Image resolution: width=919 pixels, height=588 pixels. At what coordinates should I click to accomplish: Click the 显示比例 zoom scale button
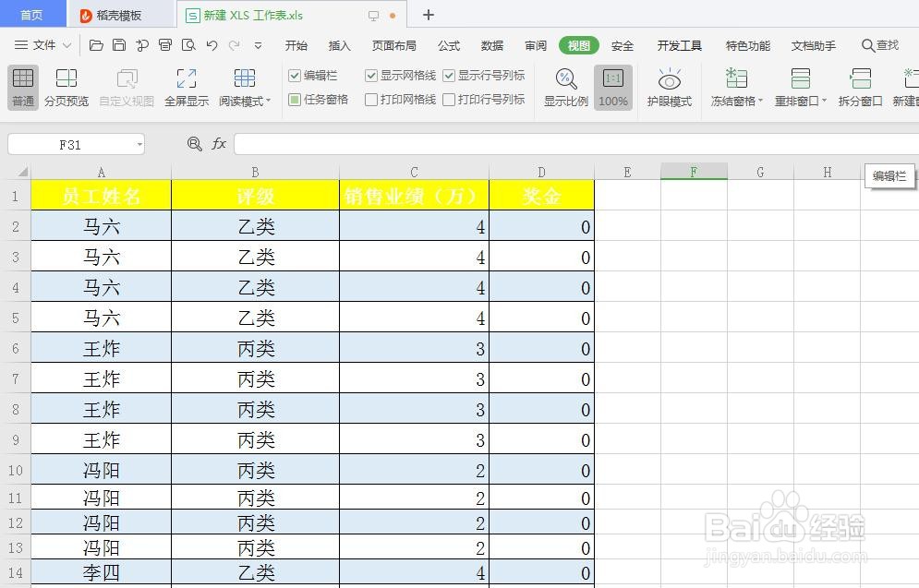point(565,88)
